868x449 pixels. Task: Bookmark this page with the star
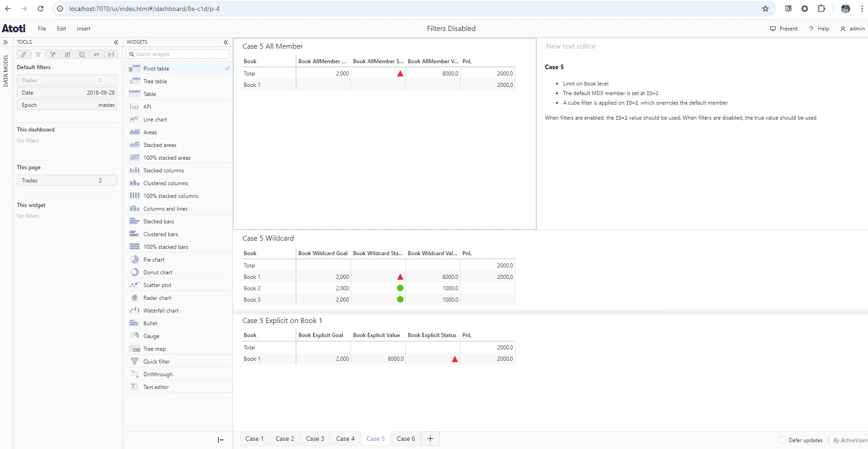click(x=766, y=9)
